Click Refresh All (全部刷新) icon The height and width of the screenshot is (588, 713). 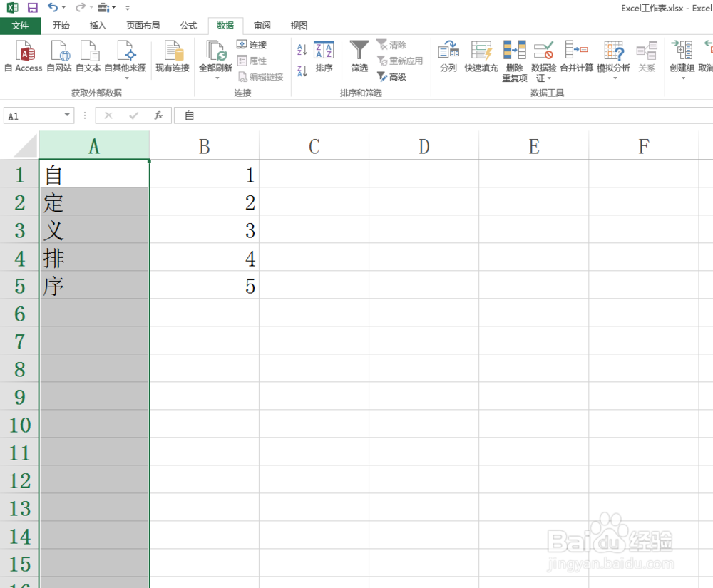pyautogui.click(x=215, y=51)
